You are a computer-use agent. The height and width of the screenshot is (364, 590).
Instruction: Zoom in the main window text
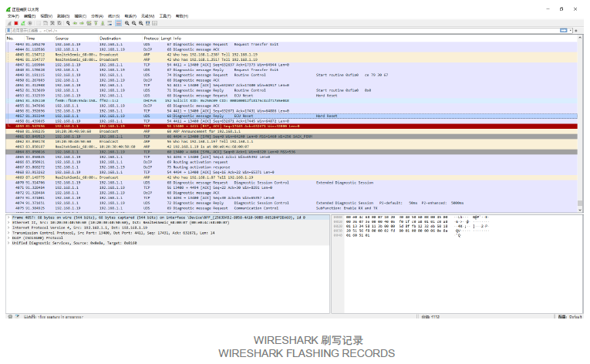(x=127, y=23)
